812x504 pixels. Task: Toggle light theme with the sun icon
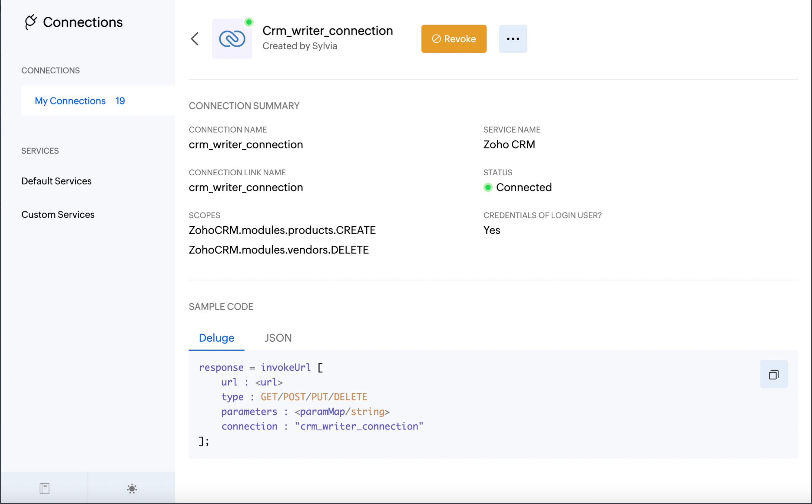click(132, 488)
